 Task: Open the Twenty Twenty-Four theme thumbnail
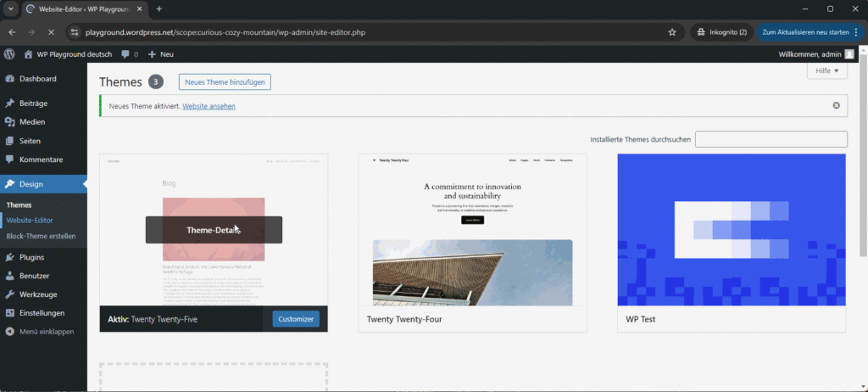(x=472, y=230)
